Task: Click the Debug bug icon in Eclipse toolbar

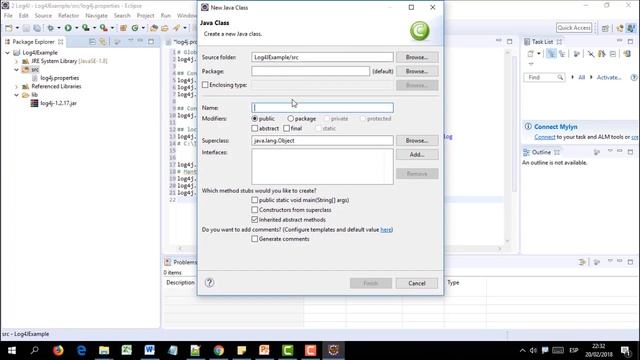Action: coord(50,28)
